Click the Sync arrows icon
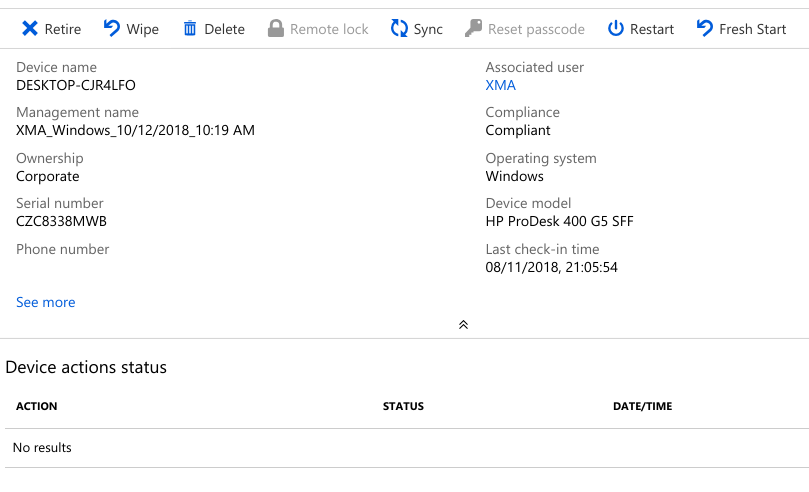Screen dimensions: 809x492 (399, 29)
